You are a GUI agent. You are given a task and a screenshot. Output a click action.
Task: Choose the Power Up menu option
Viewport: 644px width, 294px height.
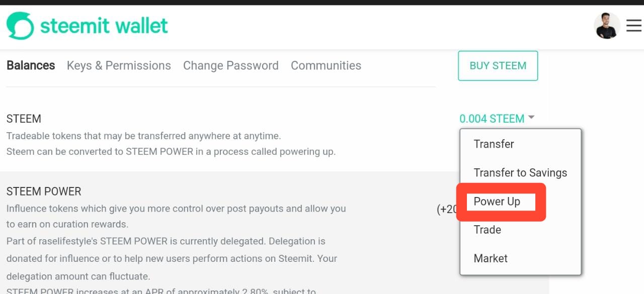click(497, 202)
